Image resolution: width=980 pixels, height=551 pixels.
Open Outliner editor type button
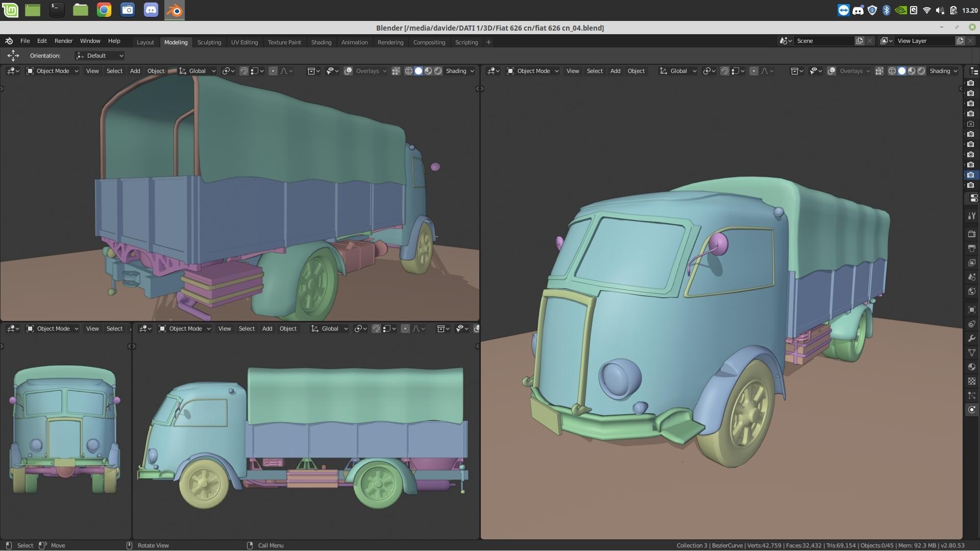point(974,71)
